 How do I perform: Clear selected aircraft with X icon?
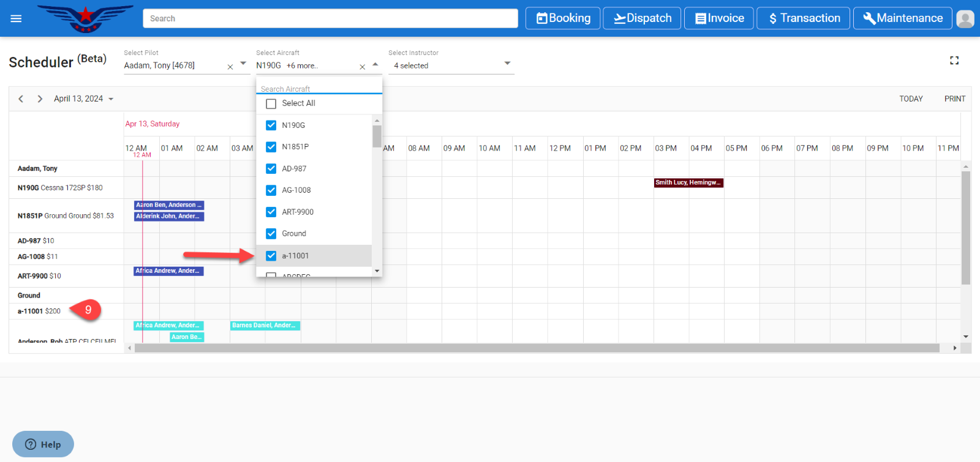(x=363, y=67)
